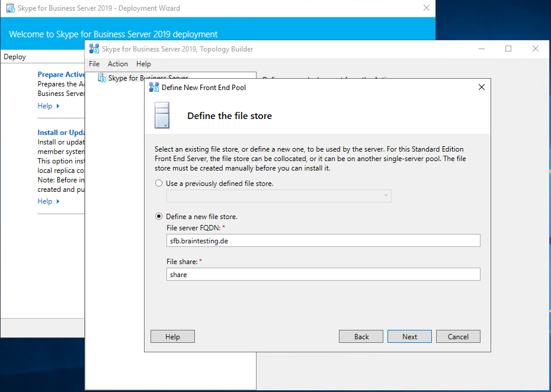Maximize the Topology Builder window
The width and height of the screenshot is (551, 392).
[508, 49]
